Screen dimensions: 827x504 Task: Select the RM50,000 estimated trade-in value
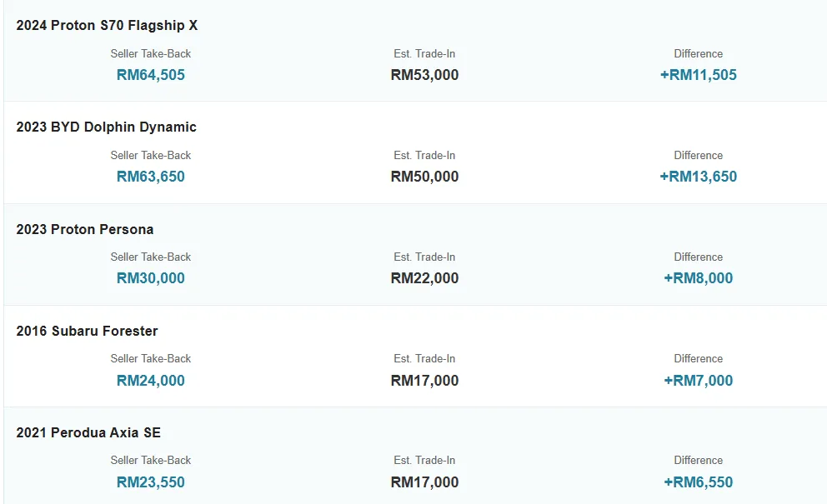[424, 177]
